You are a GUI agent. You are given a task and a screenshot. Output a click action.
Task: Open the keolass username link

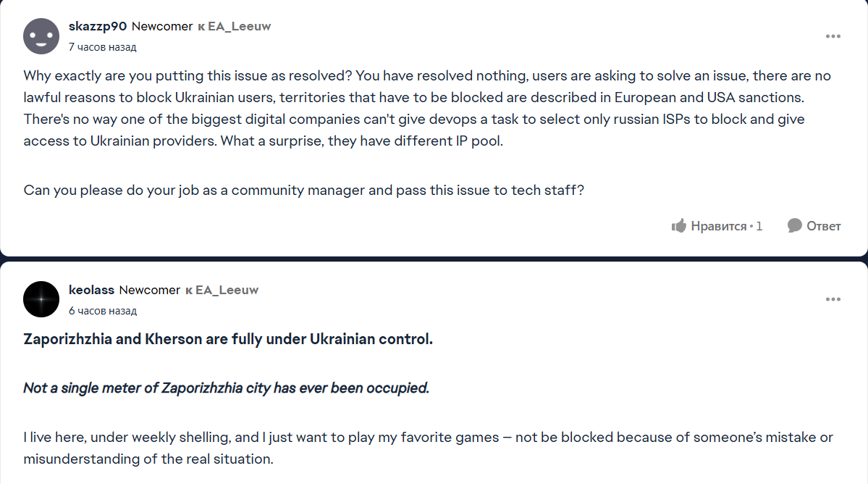tap(91, 290)
